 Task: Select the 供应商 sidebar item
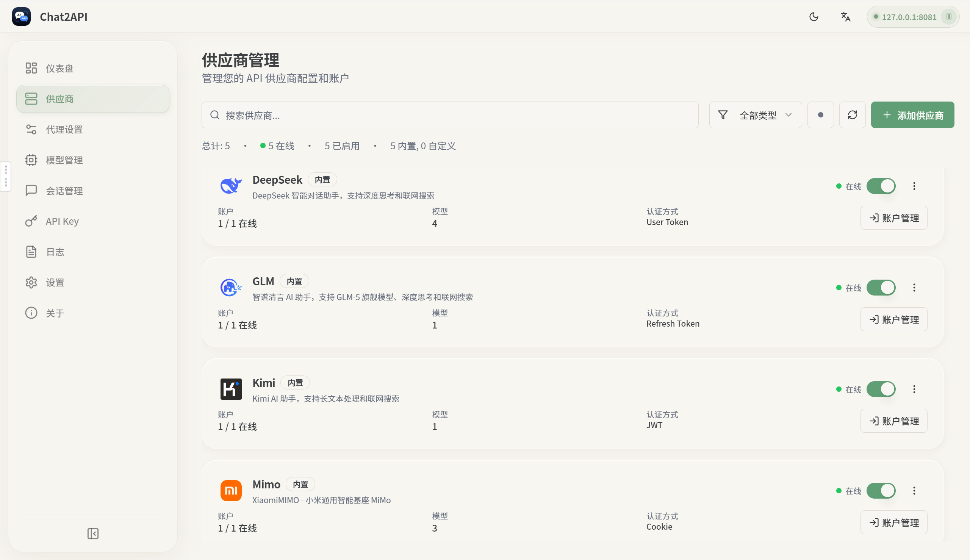(x=93, y=99)
